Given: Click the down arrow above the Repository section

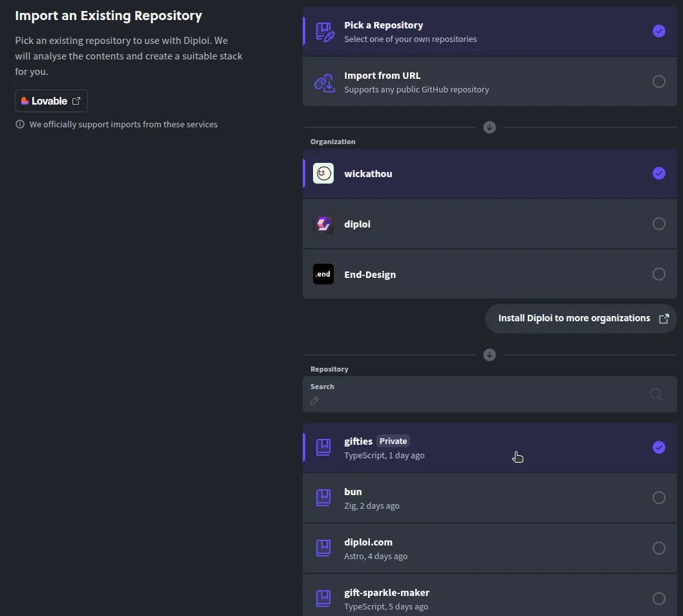Looking at the screenshot, I should (490, 354).
